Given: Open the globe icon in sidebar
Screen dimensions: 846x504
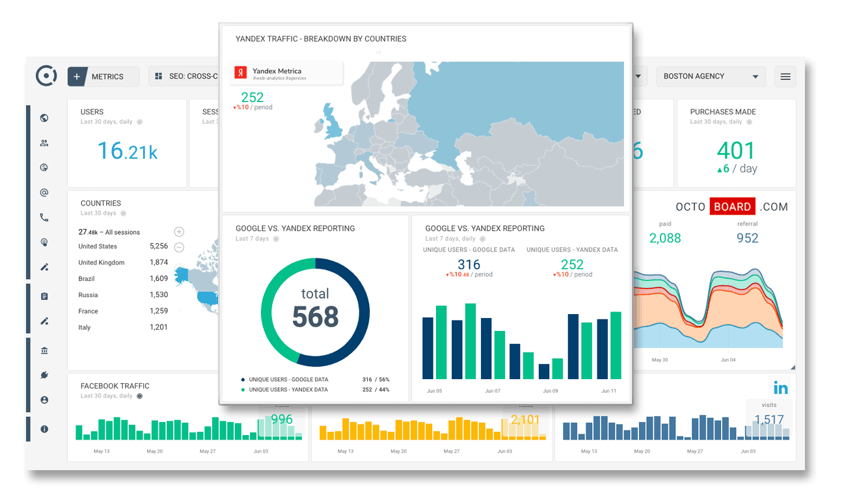Looking at the screenshot, I should (x=44, y=118).
